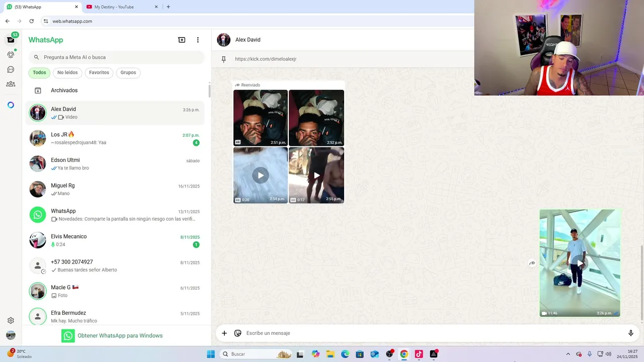Open the pinned kick.com/dimeloalexjr link
The image size is (644, 362).
coord(266,59)
